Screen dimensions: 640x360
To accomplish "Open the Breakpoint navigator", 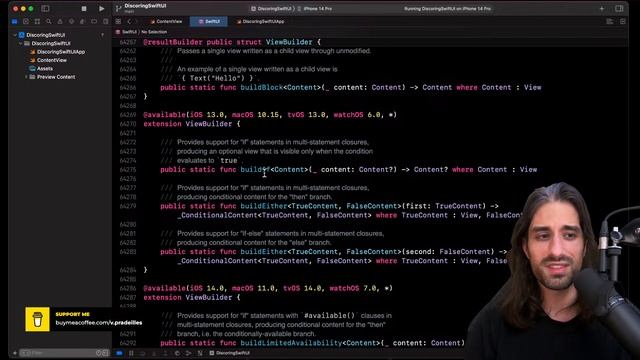I will click(94, 21).
